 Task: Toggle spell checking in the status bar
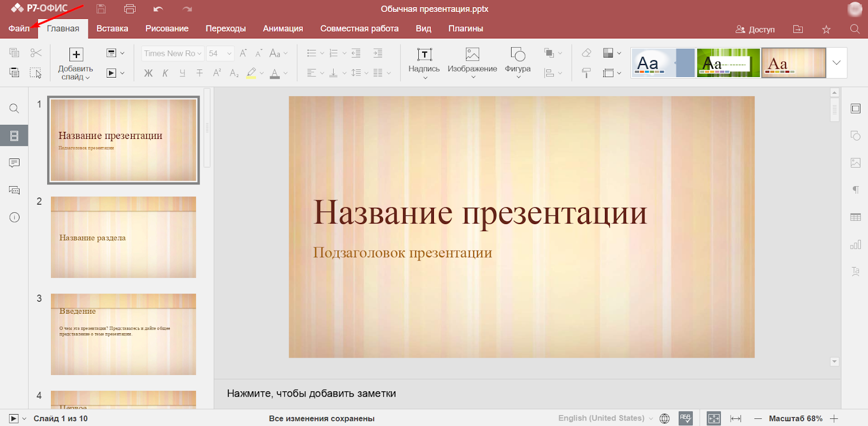686,418
